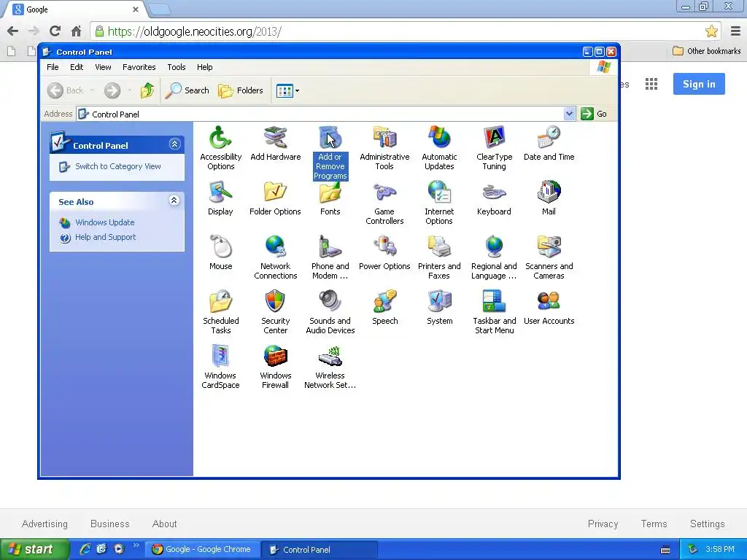Click Chrome's reload button

tap(55, 31)
